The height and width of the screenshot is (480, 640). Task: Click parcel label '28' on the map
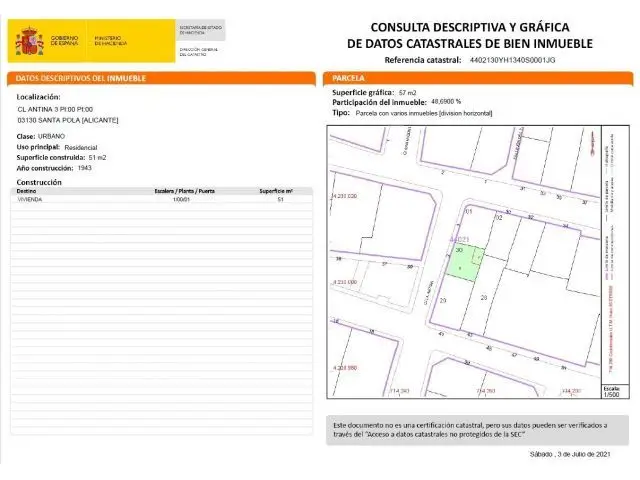pos(484,298)
